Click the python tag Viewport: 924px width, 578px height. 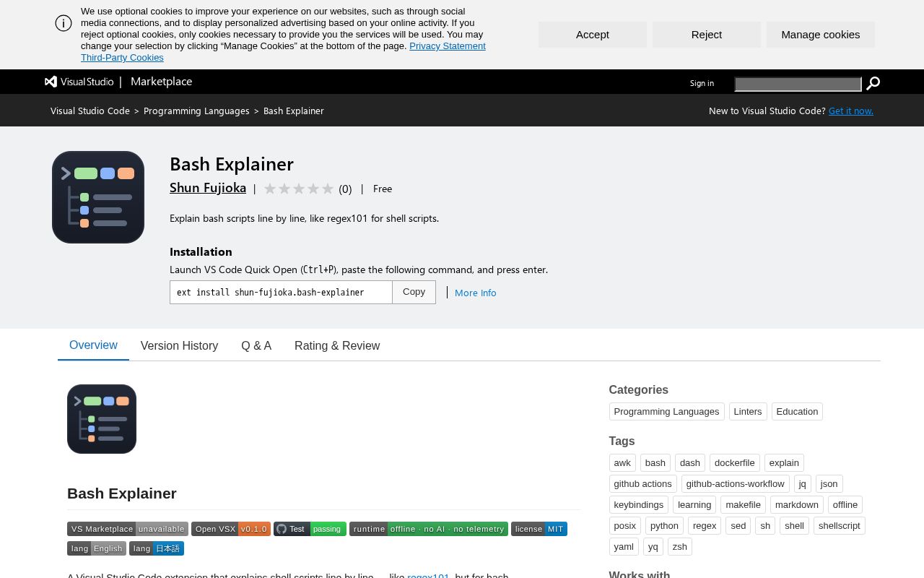tap(664, 526)
